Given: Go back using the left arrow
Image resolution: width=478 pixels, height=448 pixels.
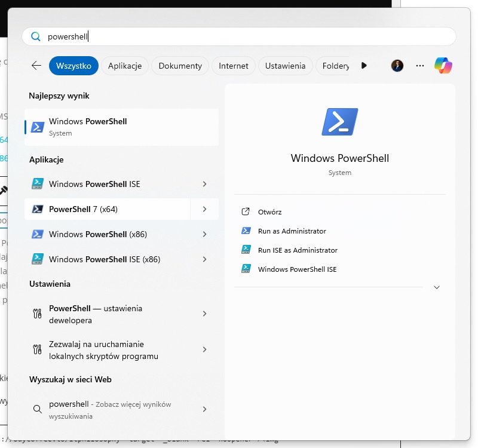Looking at the screenshot, I should (x=36, y=66).
